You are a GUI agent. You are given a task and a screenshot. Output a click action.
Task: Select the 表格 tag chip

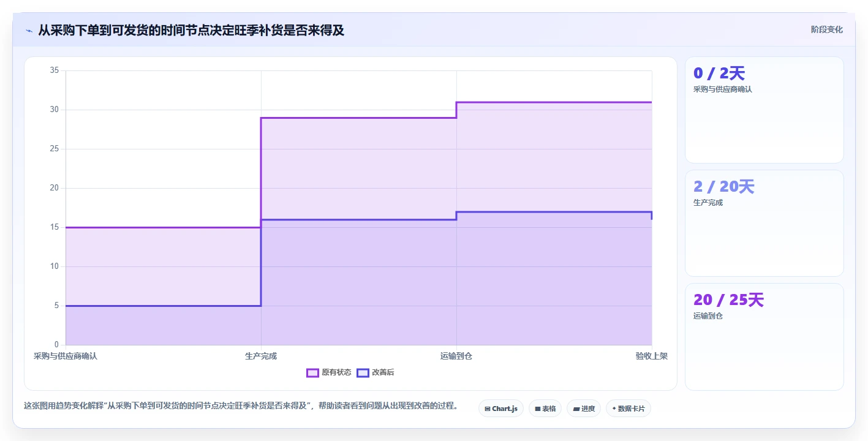tap(545, 409)
